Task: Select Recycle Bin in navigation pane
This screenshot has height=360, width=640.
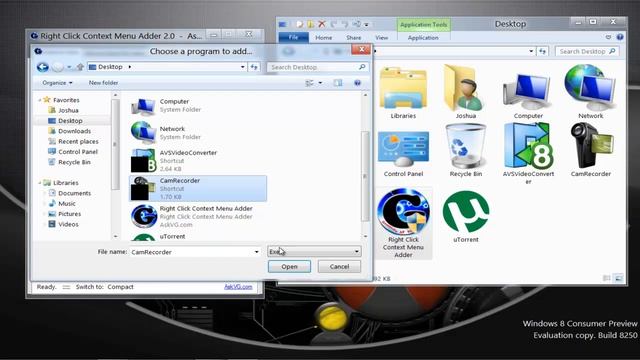Action: point(74,162)
